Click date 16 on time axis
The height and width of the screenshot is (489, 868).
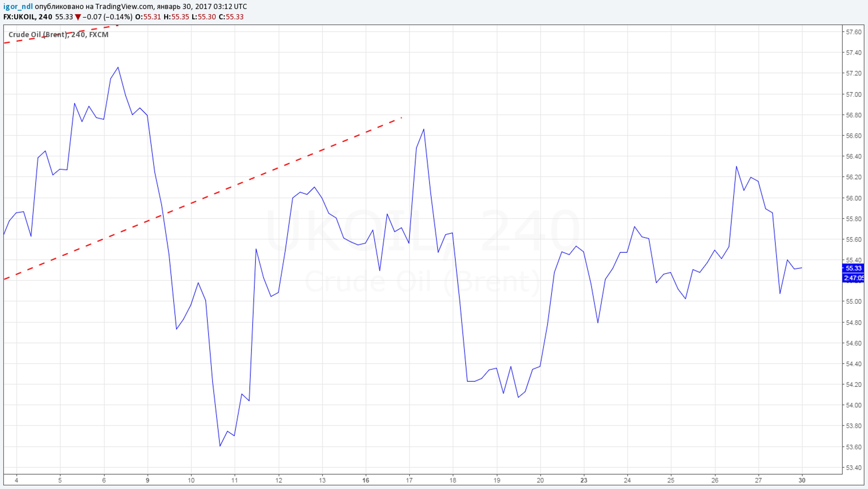[366, 480]
